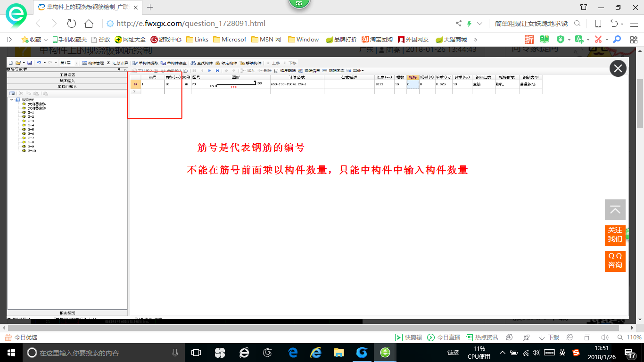Click the magnifier in the search box
The image size is (644, 362).
click(577, 24)
